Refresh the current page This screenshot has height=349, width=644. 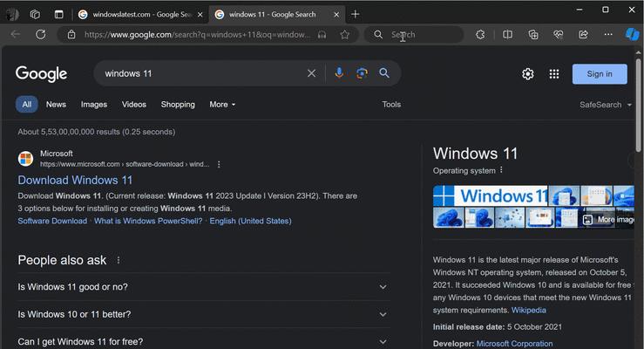click(40, 35)
